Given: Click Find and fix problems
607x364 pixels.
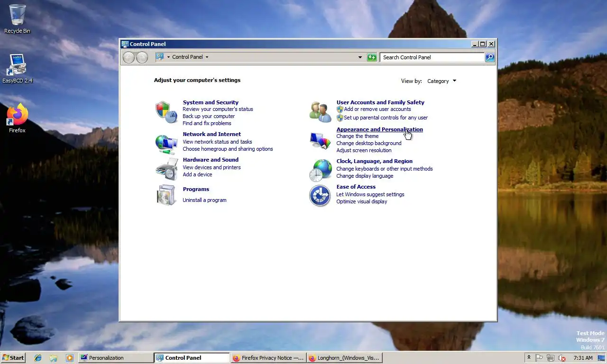Looking at the screenshot, I should (207, 123).
